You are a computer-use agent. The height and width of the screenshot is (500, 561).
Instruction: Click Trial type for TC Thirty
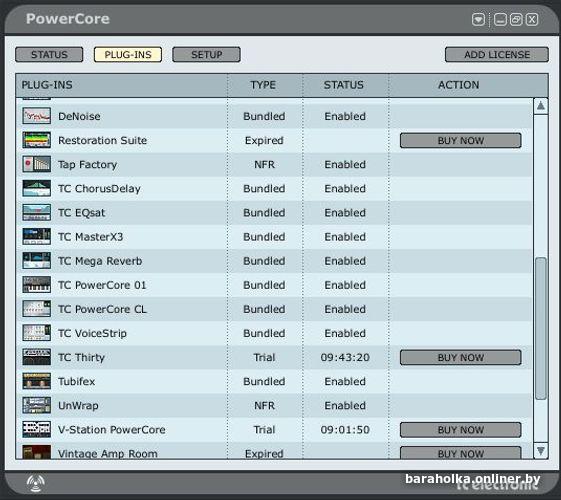point(264,357)
